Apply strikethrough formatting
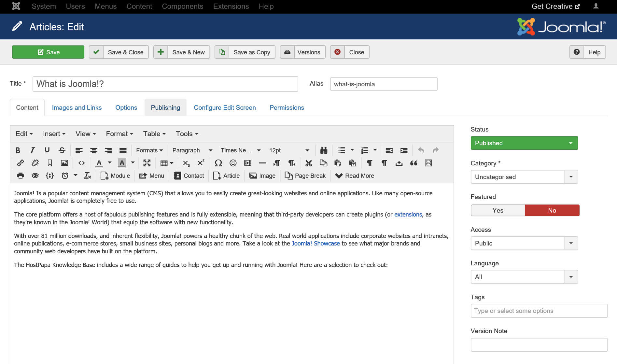Image resolution: width=617 pixels, height=364 pixels. pyautogui.click(x=62, y=150)
